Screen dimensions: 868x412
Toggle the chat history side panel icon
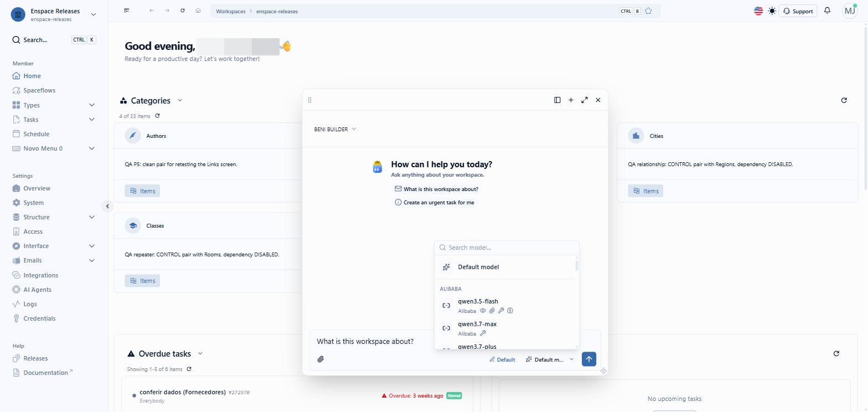click(557, 100)
